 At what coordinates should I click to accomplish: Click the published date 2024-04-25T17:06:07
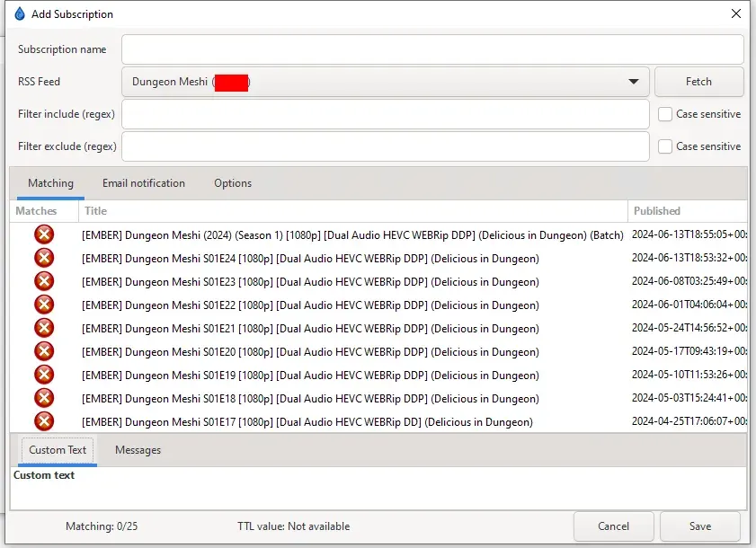689,421
